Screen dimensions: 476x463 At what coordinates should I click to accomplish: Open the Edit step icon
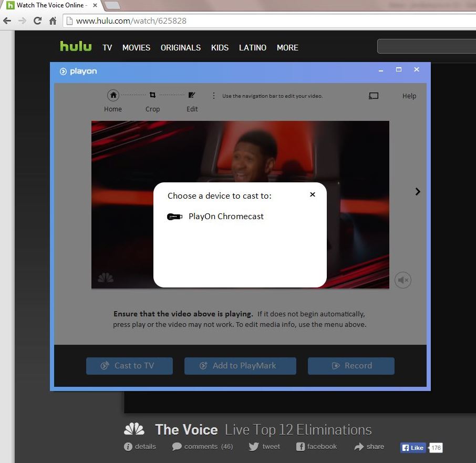coord(192,95)
